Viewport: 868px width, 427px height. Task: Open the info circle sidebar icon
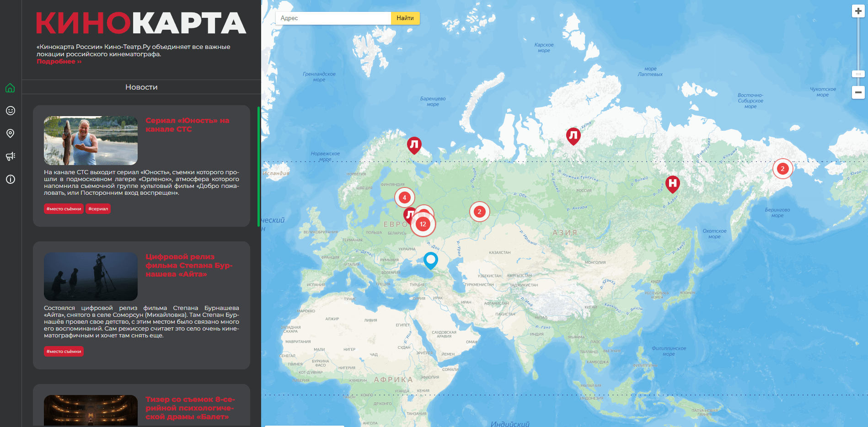(10, 179)
